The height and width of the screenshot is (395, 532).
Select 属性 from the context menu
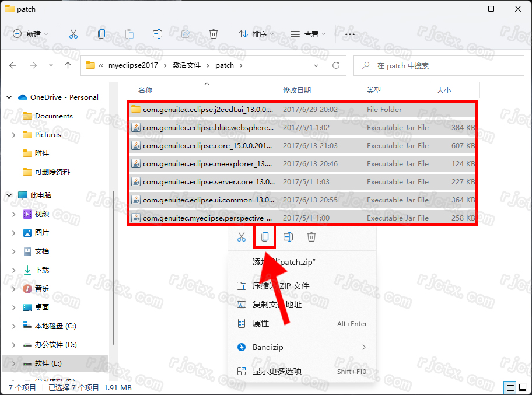point(261,323)
